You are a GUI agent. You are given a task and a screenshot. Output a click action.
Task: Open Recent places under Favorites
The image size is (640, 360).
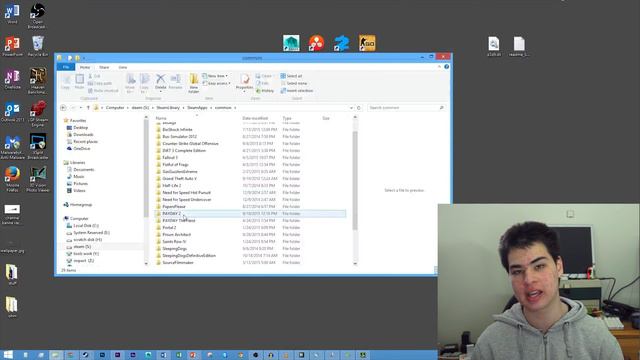(x=85, y=142)
